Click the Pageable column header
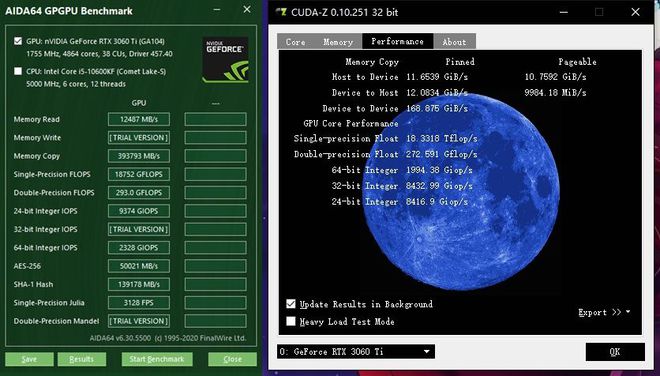 point(577,62)
